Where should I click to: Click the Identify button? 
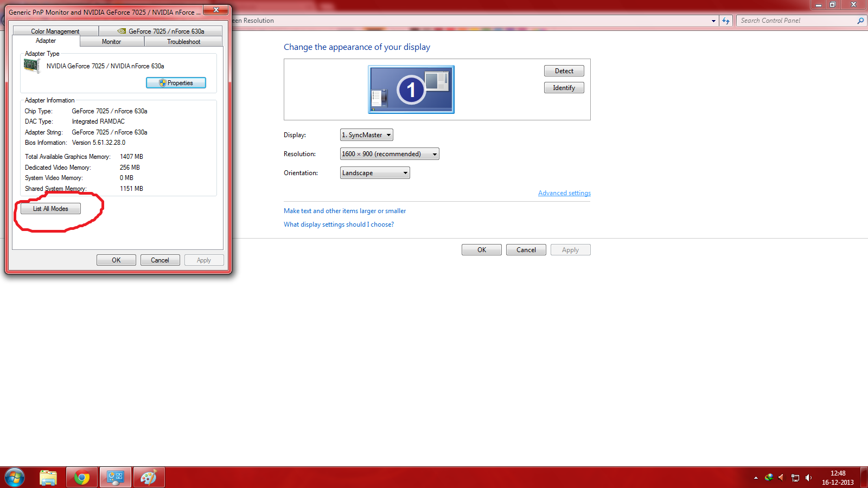564,88
